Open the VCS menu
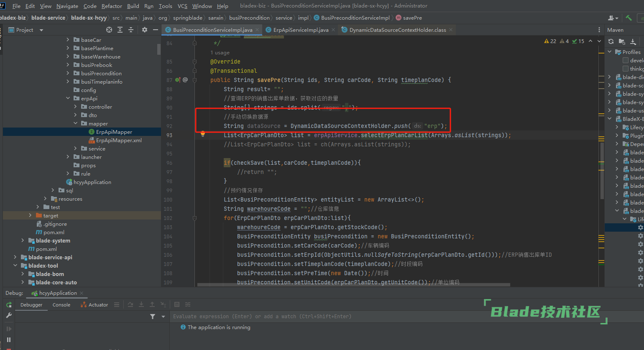Image resolution: width=644 pixels, height=350 pixels. point(182,6)
